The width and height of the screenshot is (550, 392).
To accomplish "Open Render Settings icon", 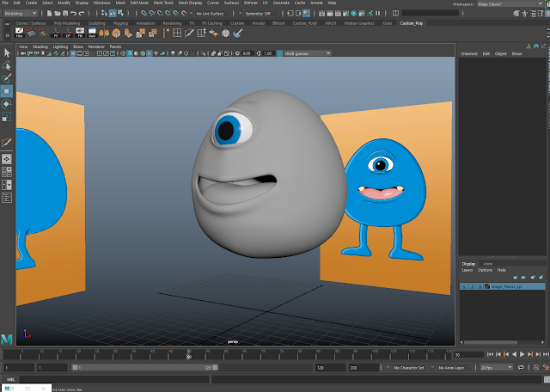I will (x=345, y=14).
